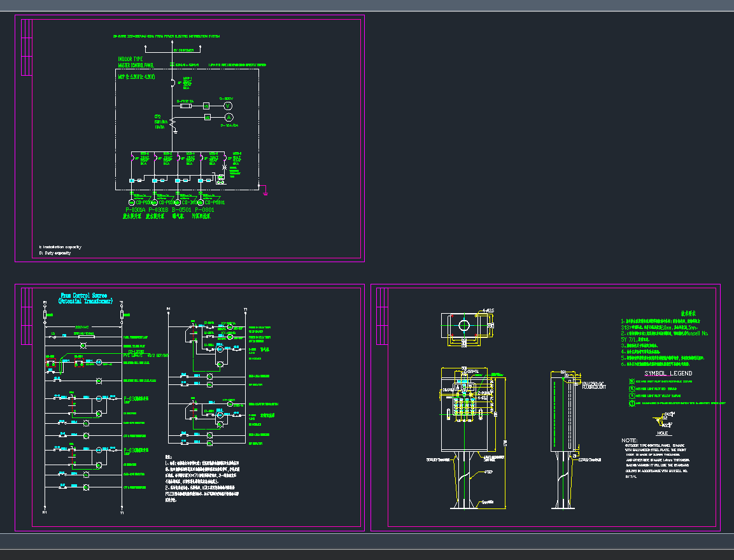The width and height of the screenshot is (734, 560).
Task: Click the NOTE: heading text
Action: [629, 440]
